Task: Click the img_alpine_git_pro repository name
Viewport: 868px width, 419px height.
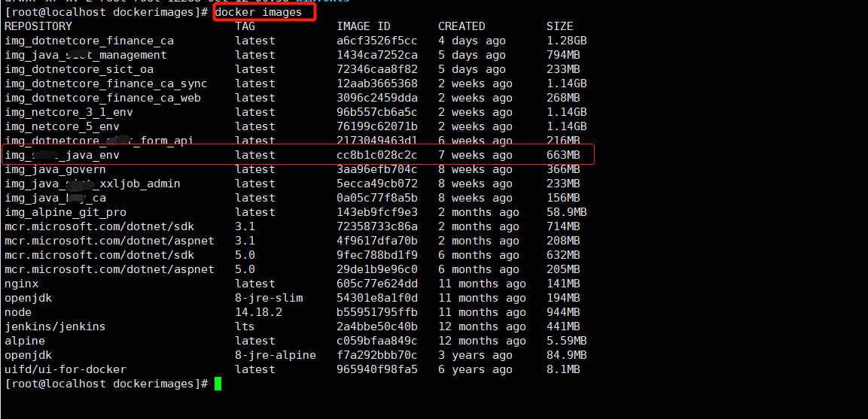Action: pyautogui.click(x=65, y=213)
